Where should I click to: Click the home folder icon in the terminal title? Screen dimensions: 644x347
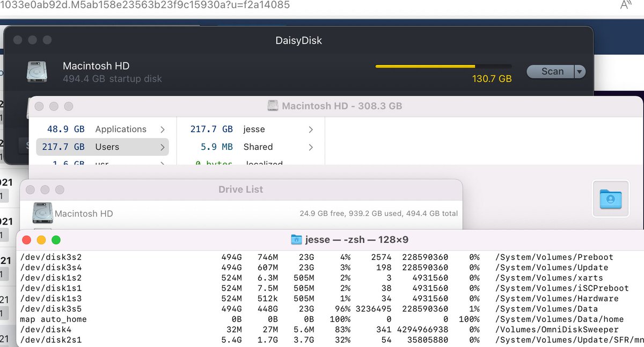pyautogui.click(x=296, y=240)
